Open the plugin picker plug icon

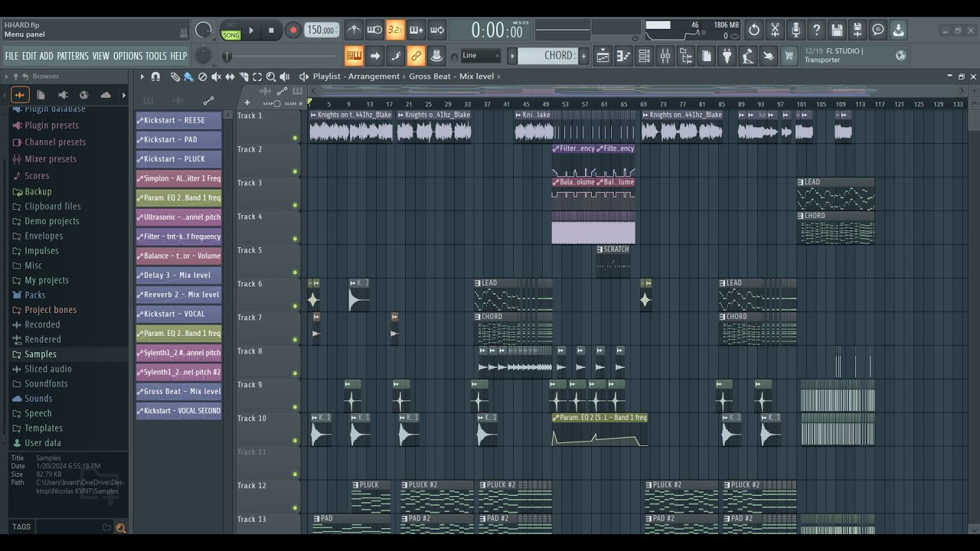(727, 55)
